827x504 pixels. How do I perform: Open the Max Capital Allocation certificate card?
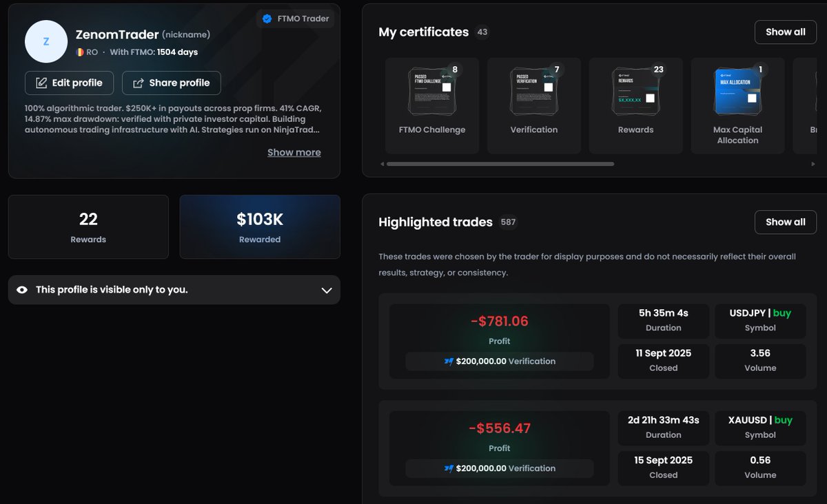[737, 105]
